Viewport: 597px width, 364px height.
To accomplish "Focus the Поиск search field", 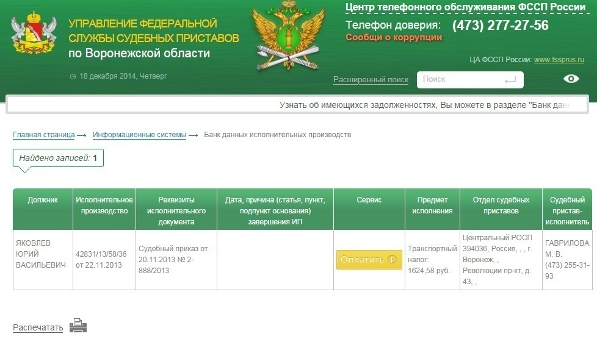I will pyautogui.click(x=470, y=80).
